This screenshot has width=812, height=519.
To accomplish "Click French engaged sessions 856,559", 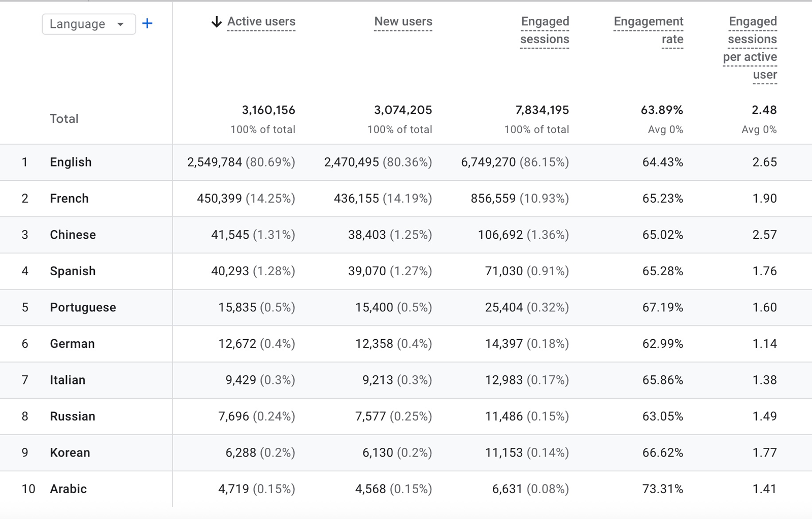I will (493, 199).
